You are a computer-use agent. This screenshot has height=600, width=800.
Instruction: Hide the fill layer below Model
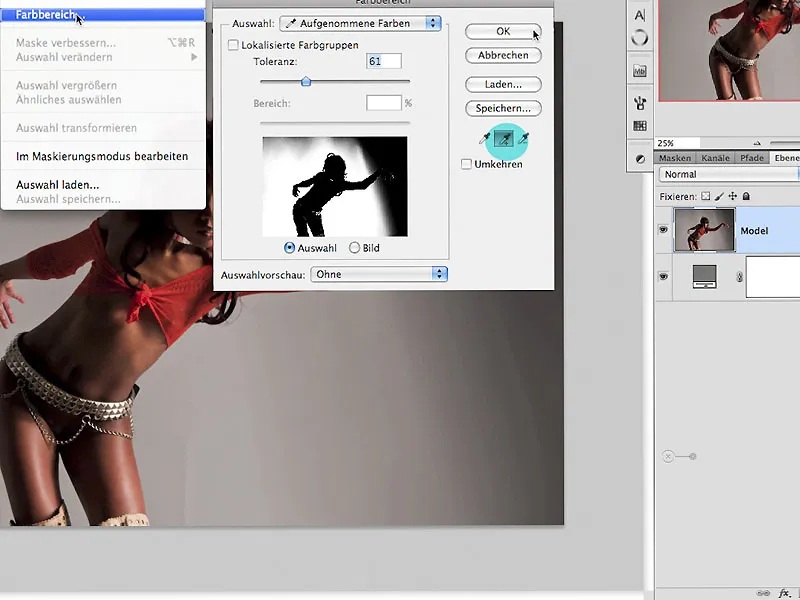[663, 277]
